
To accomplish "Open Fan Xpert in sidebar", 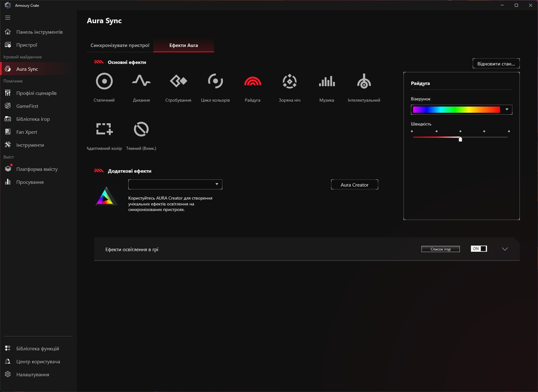I will coord(39,132).
